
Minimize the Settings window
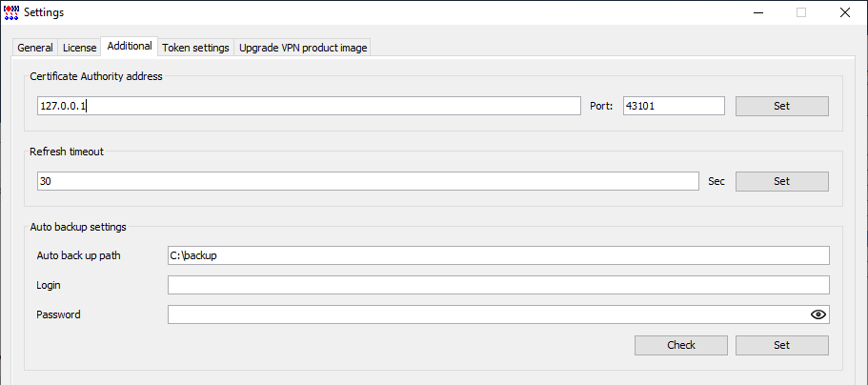[x=757, y=12]
